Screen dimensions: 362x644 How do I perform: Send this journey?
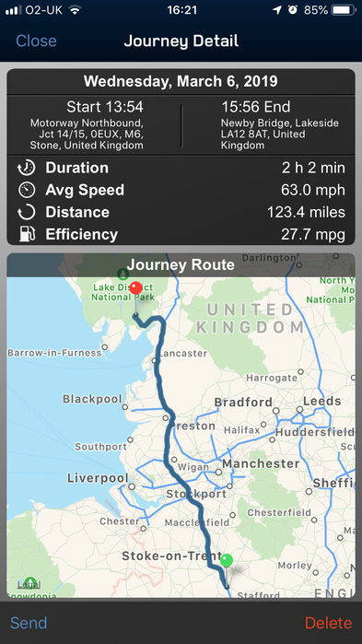click(x=29, y=623)
